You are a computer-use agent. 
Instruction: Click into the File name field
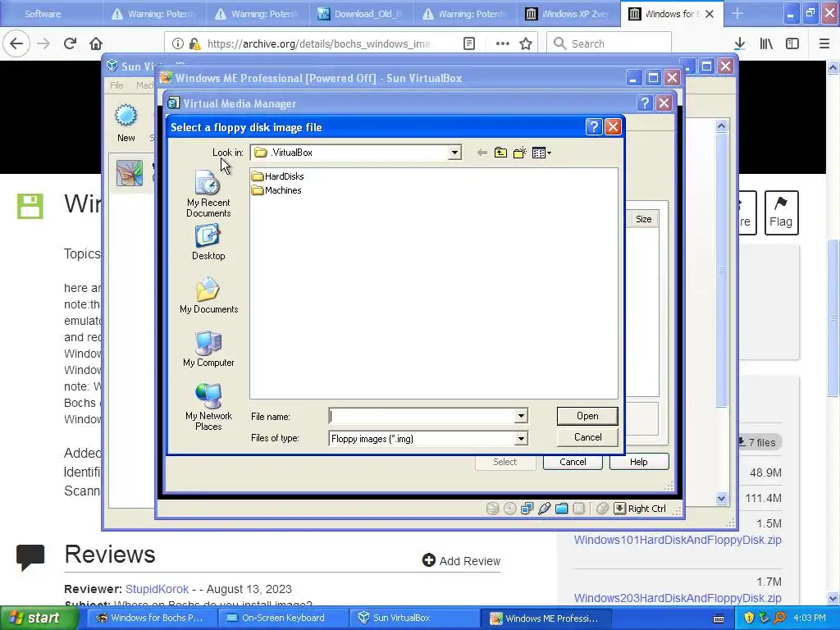click(x=422, y=416)
